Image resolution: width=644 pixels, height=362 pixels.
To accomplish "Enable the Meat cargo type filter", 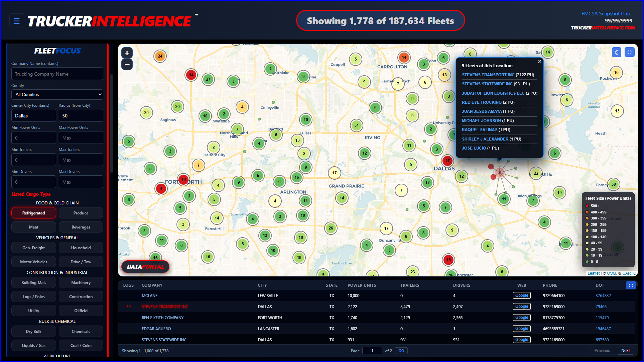I will click(33, 227).
